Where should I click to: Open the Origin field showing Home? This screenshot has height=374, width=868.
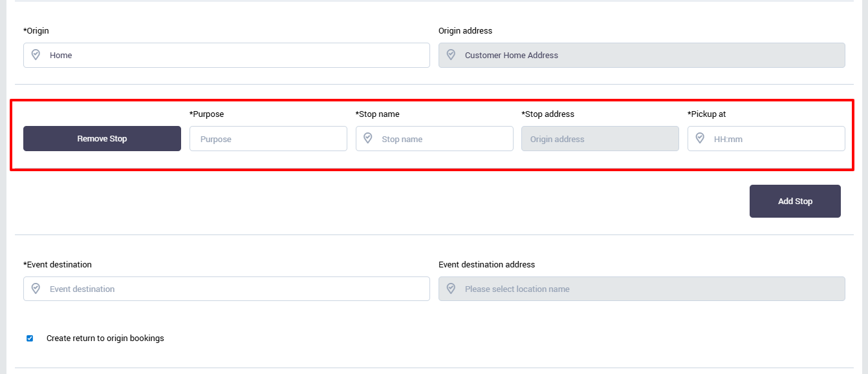pos(226,56)
